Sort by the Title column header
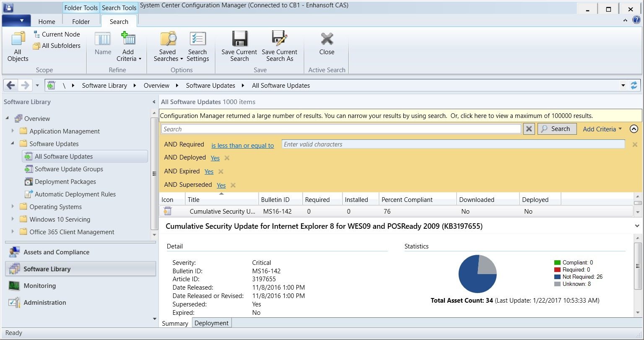Image resolution: width=644 pixels, height=340 pixels. coord(221,199)
